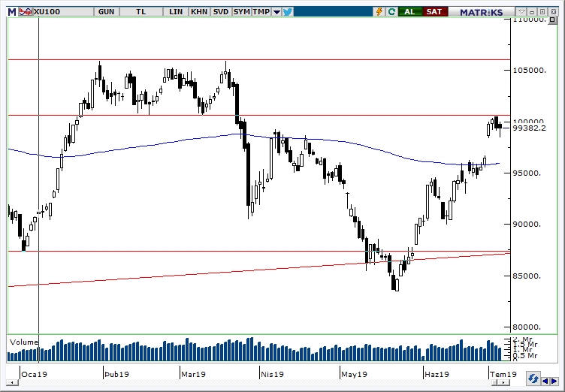Click the small square icon beside 110000
The width and height of the screenshot is (565, 392).
point(552,20)
